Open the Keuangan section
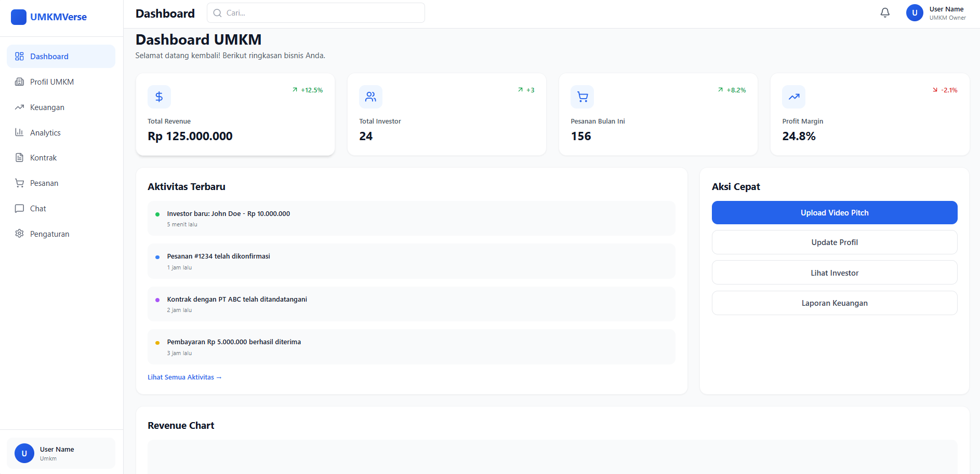The height and width of the screenshot is (474, 980). (61, 107)
